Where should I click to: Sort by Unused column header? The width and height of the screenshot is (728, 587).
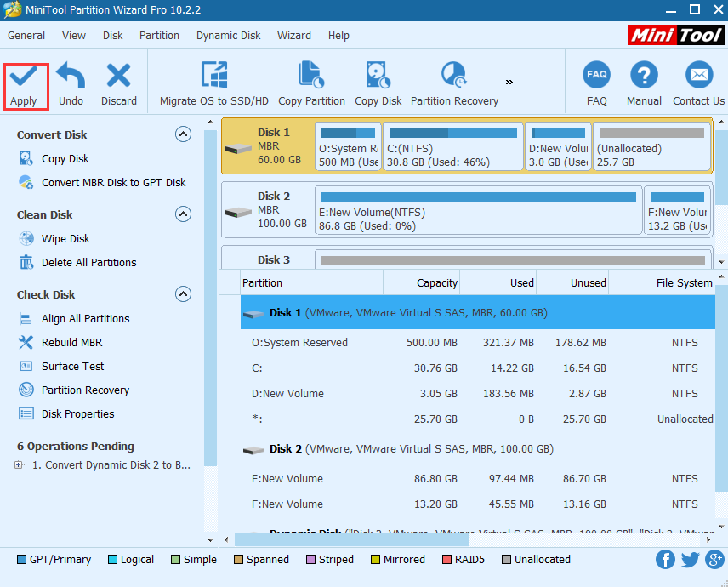[572, 282]
